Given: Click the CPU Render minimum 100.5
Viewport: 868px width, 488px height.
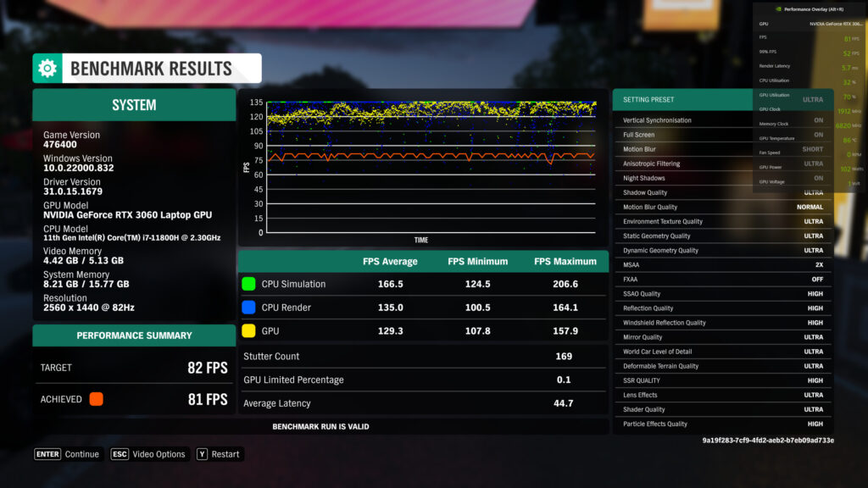Looking at the screenshot, I should (478, 307).
